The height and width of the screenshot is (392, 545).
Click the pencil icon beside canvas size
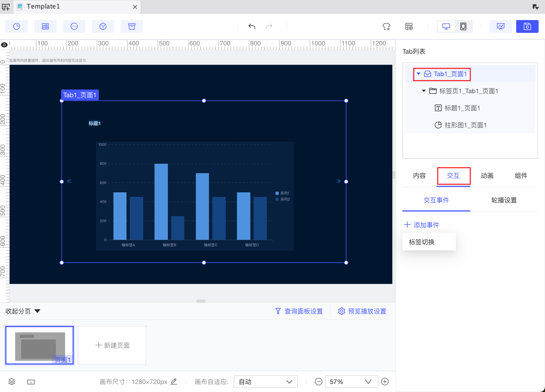click(x=174, y=381)
